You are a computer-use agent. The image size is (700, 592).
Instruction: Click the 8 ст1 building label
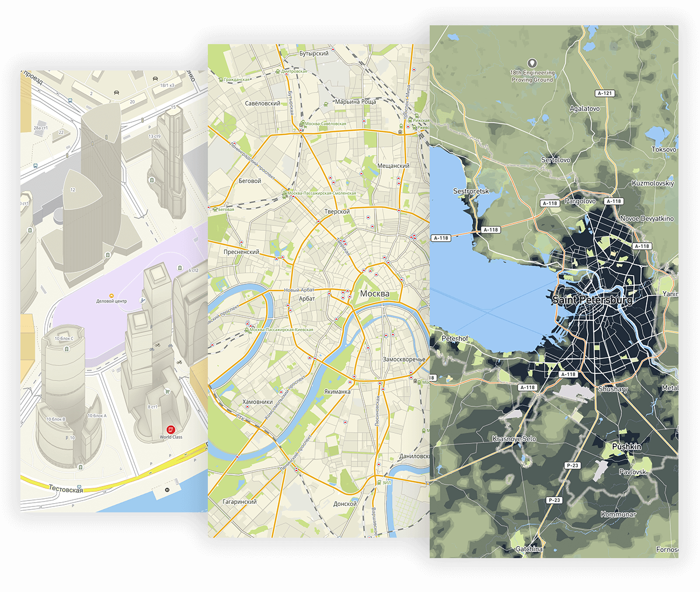pos(153,407)
